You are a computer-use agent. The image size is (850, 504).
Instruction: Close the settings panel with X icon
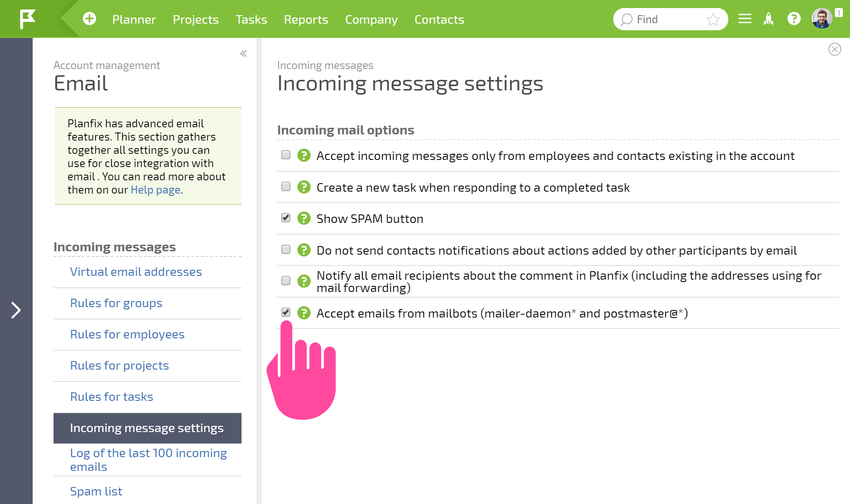834,49
